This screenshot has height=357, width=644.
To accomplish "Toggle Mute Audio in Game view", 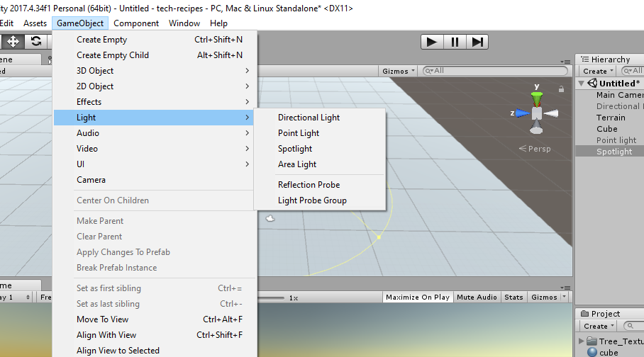I will (x=477, y=297).
